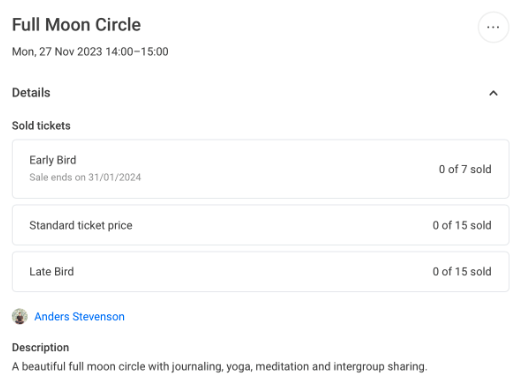Click empty area inside Late Bird card
This screenshot has height=378, width=517.
[253, 272]
